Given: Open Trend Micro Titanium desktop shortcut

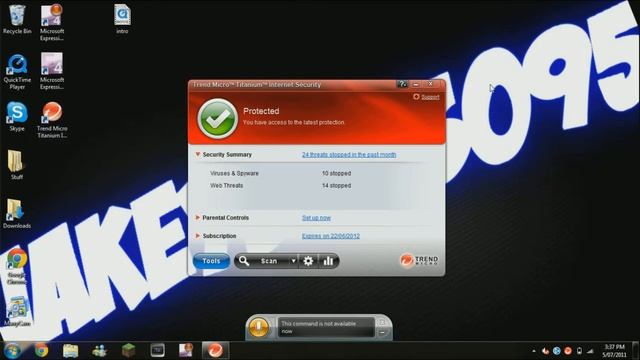Looking at the screenshot, I should coord(52,120).
